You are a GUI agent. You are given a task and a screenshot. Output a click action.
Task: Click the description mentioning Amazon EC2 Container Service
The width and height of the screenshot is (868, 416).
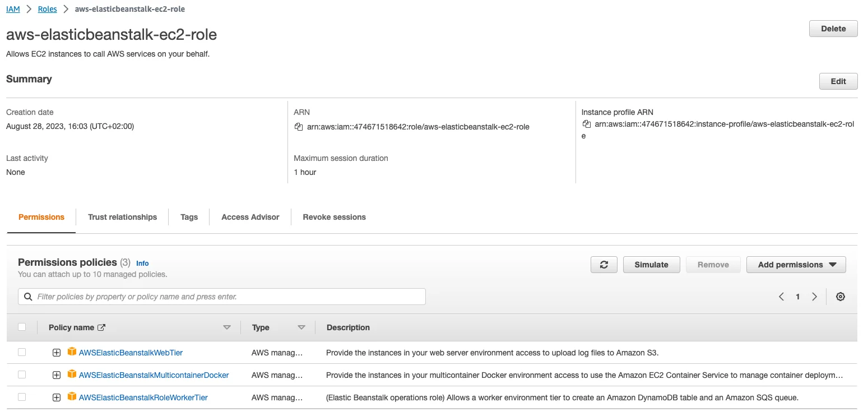tap(584, 375)
